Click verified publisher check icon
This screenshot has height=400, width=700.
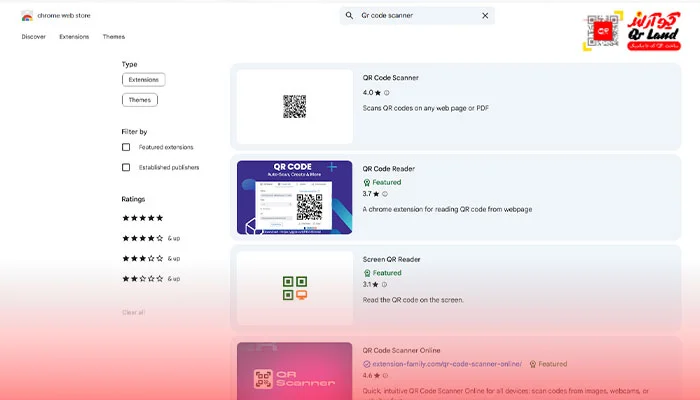[367, 364]
